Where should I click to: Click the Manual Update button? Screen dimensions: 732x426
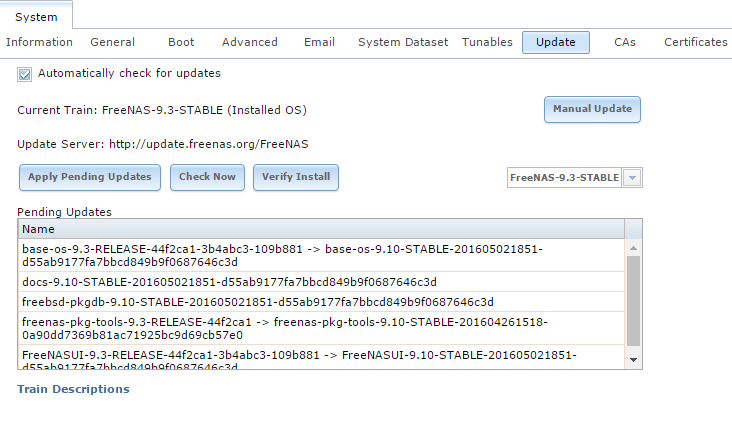click(592, 109)
